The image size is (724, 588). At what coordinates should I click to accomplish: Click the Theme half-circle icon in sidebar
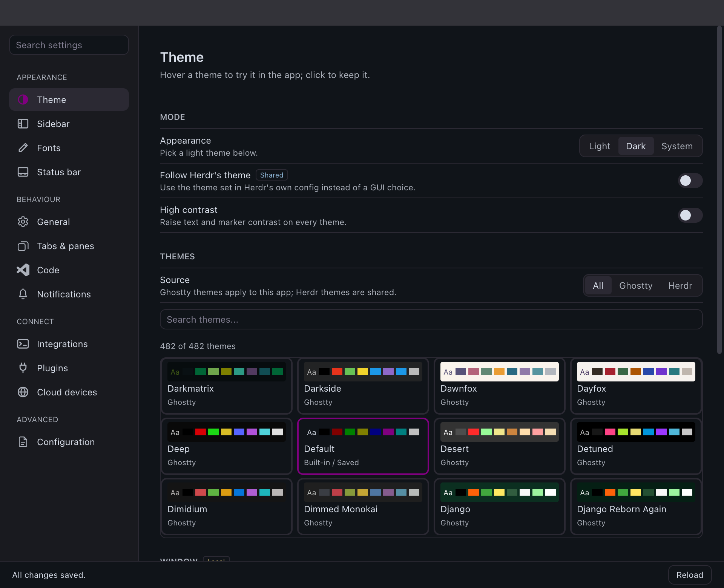[x=23, y=100]
